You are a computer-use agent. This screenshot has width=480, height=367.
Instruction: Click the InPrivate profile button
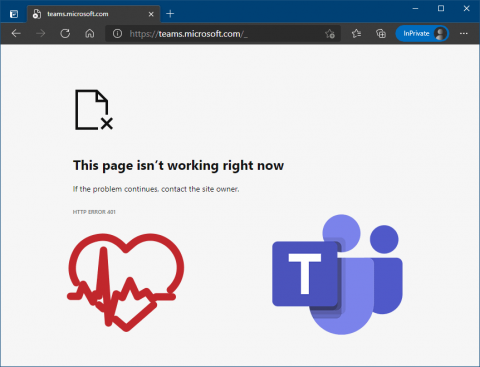click(422, 33)
